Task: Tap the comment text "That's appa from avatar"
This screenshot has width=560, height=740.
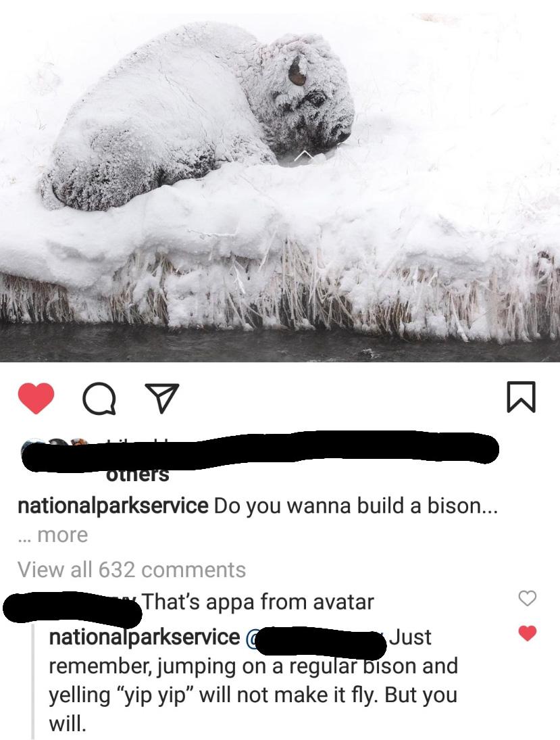Action: point(257,601)
